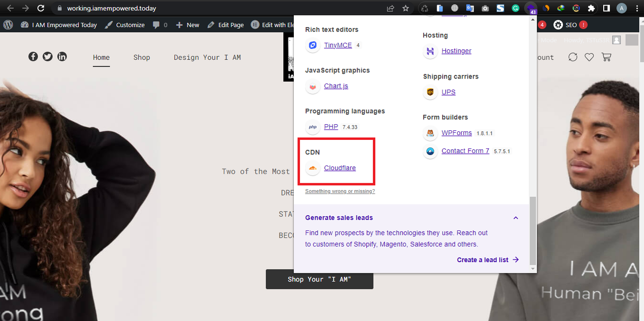Image resolution: width=644 pixels, height=321 pixels.
Task: Click the Shop Your "I AM" button
Action: [x=319, y=279]
